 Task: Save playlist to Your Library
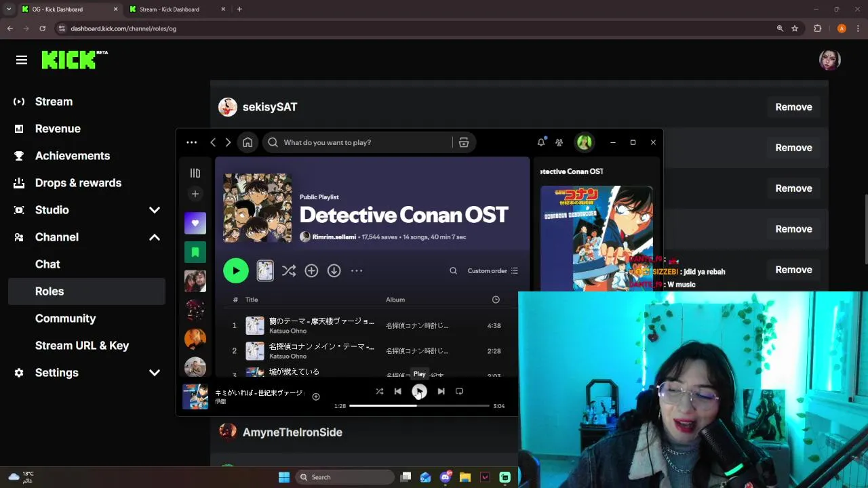pos(311,271)
